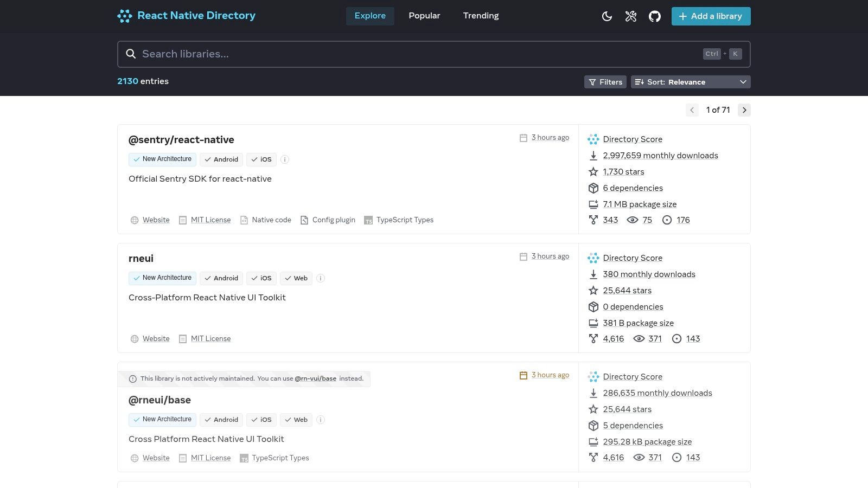The width and height of the screenshot is (868, 488).
Task: Open Website link for @sentry/react-native
Action: [x=156, y=220]
